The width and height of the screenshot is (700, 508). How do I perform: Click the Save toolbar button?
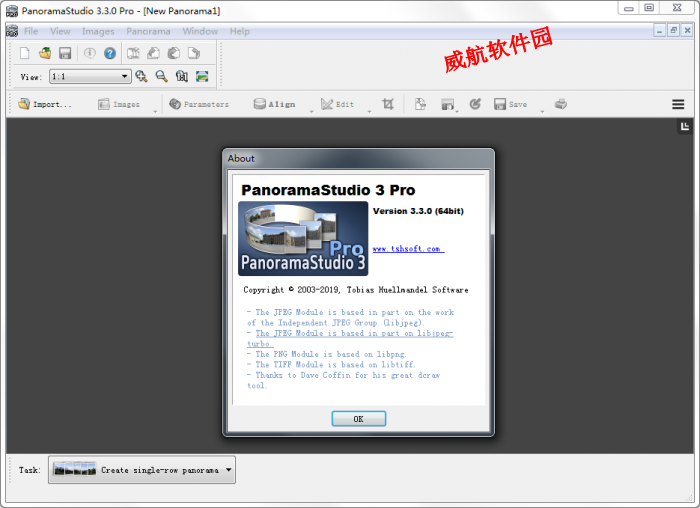[x=510, y=104]
